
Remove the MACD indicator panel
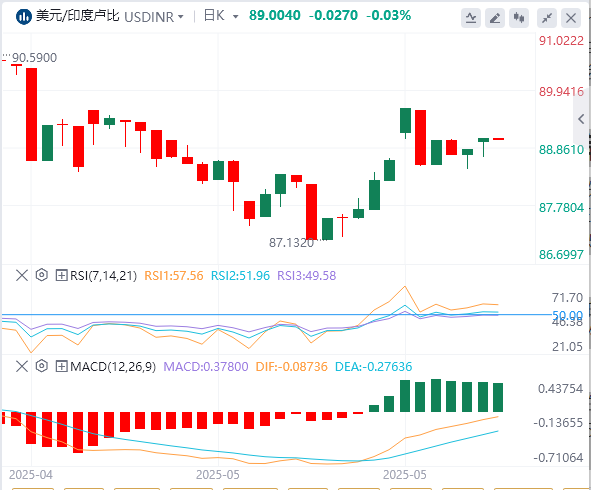[22, 366]
